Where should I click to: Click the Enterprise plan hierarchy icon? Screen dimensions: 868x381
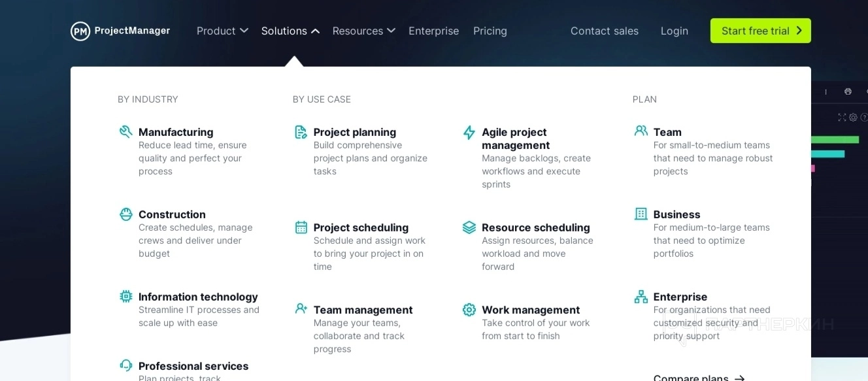point(641,297)
